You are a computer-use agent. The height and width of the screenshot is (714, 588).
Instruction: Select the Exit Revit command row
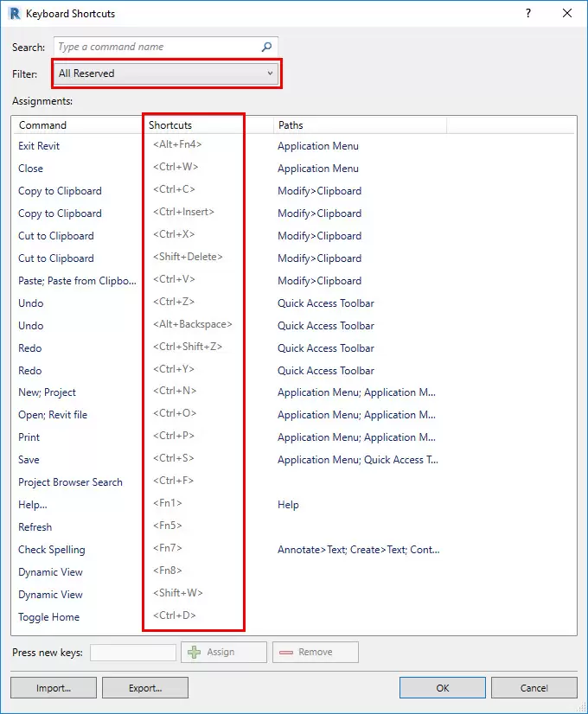[x=39, y=146]
